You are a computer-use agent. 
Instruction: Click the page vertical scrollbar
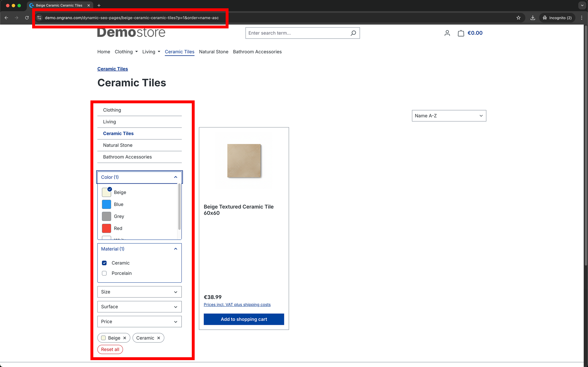click(586, 146)
